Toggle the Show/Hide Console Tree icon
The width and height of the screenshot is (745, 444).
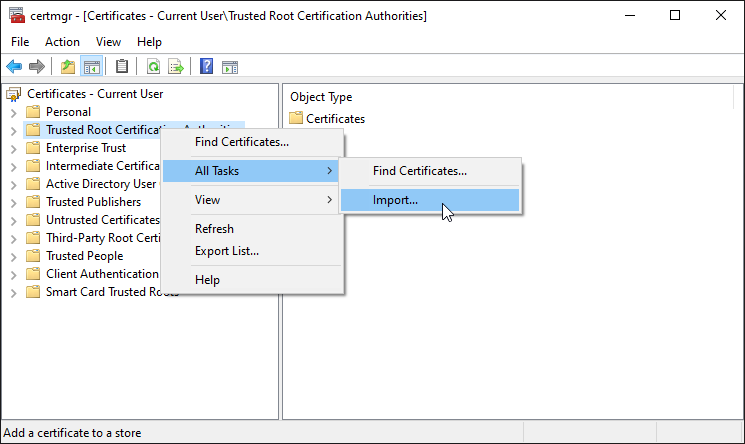[92, 67]
